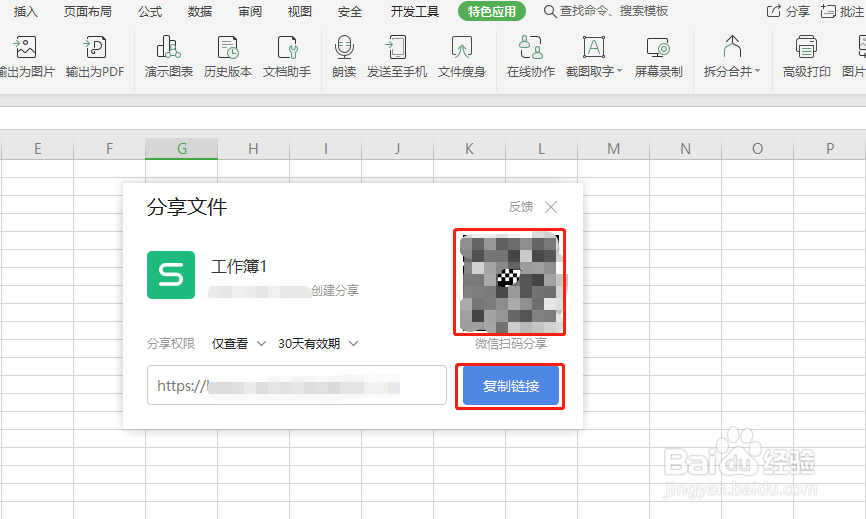This screenshot has height=519, width=866.
Task: Click the 拆分合并 split-merge icon
Action: tap(732, 47)
